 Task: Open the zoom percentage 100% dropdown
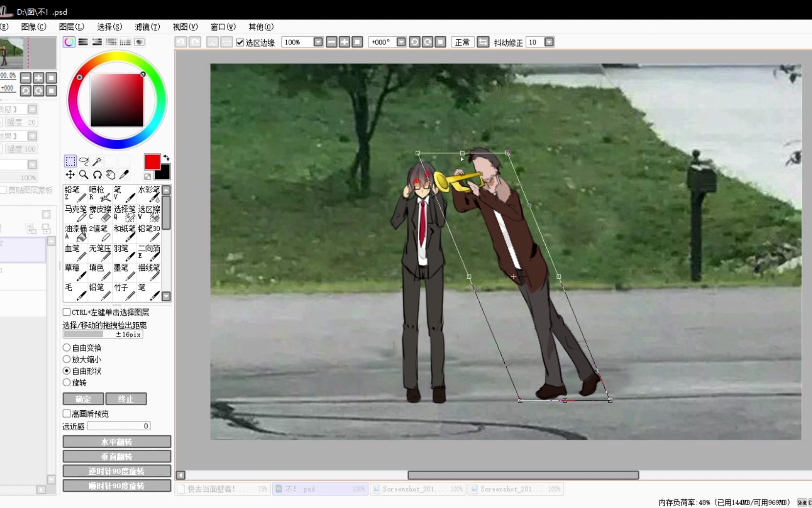point(318,42)
